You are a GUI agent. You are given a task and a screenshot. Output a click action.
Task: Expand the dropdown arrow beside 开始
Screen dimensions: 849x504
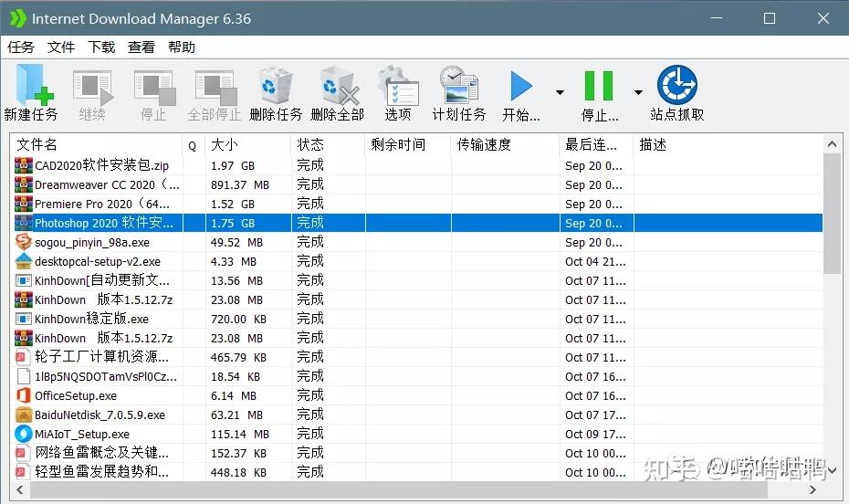[560, 92]
